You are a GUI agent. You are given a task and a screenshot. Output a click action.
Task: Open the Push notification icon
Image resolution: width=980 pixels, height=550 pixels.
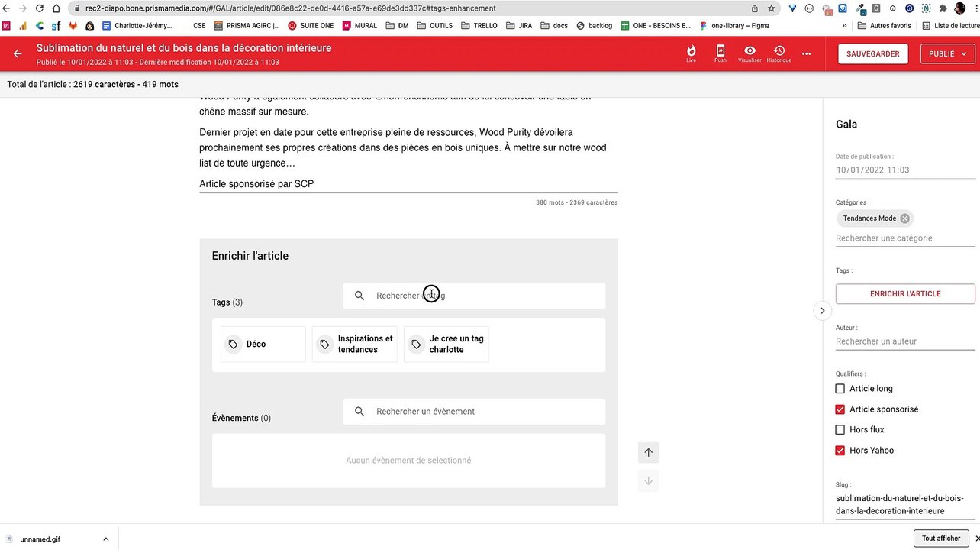pyautogui.click(x=720, y=53)
